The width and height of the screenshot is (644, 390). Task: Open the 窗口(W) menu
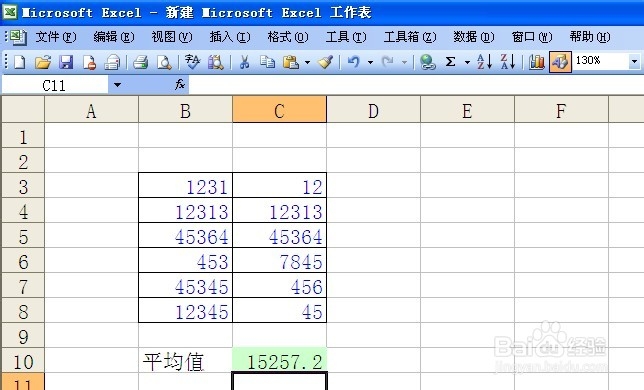tap(532, 37)
